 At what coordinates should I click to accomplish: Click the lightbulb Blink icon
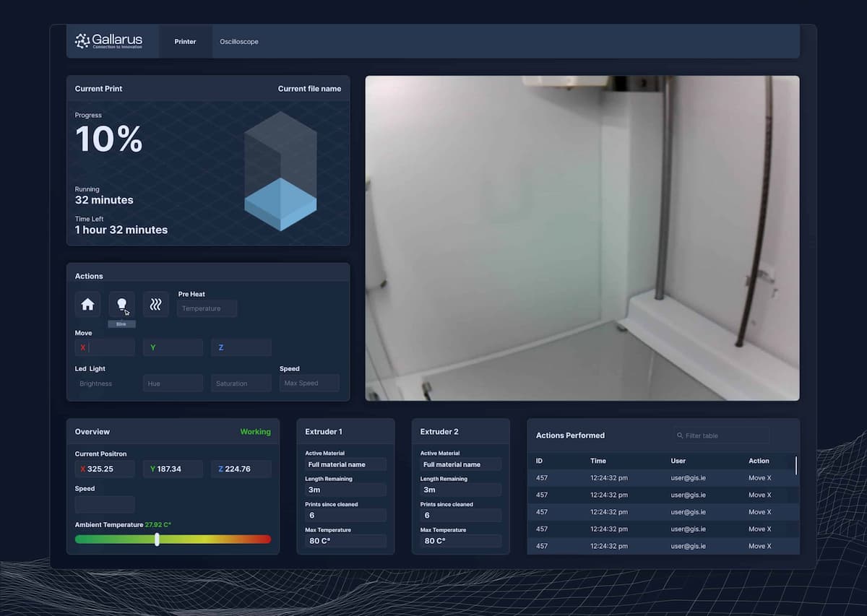tap(121, 305)
